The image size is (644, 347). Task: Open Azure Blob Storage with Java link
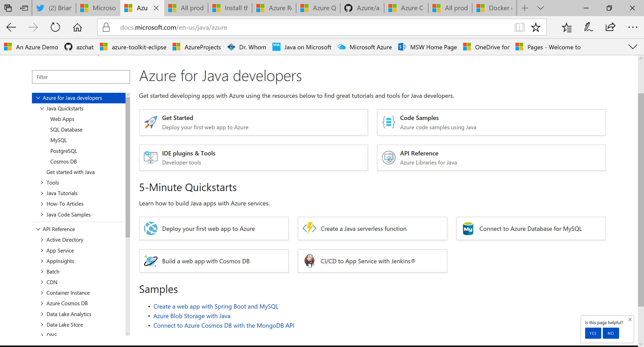click(x=192, y=316)
